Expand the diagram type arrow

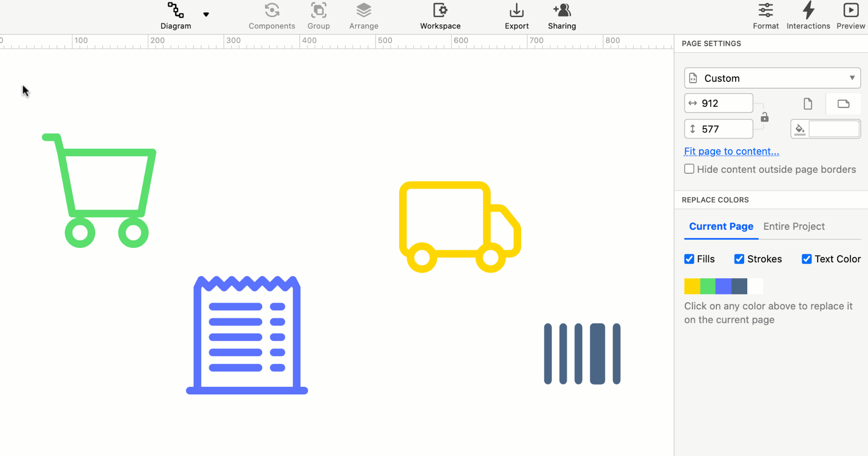(x=206, y=14)
